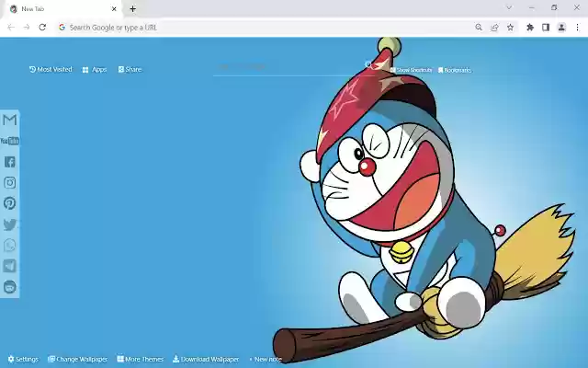This screenshot has width=588, height=368.
Task: Open the tab search chevron
Action: pyautogui.click(x=509, y=7)
